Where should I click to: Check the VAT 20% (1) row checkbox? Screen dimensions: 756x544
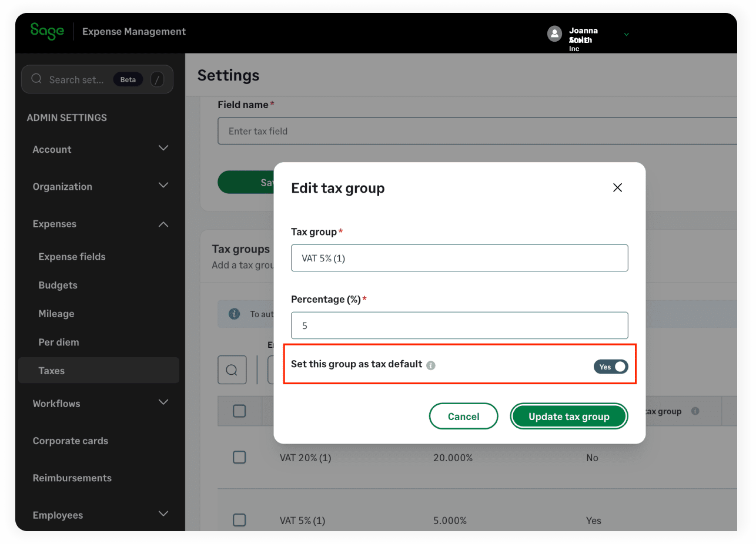[239, 457]
